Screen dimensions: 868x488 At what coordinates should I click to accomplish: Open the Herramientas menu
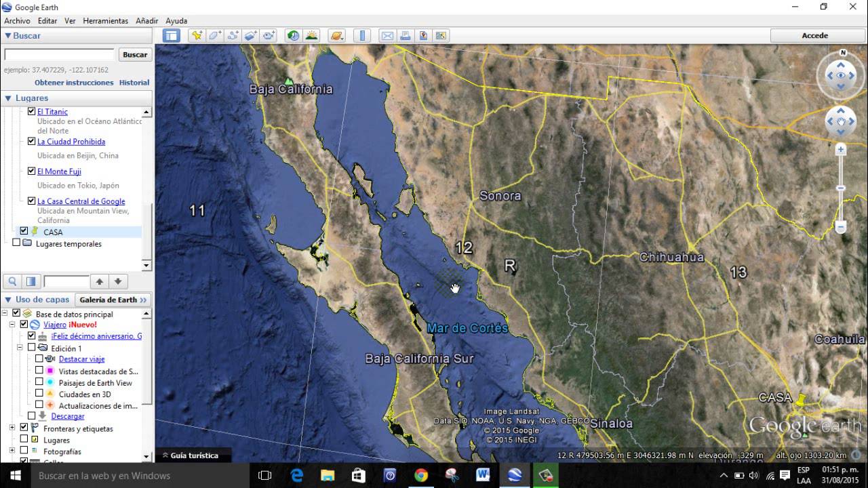106,21
